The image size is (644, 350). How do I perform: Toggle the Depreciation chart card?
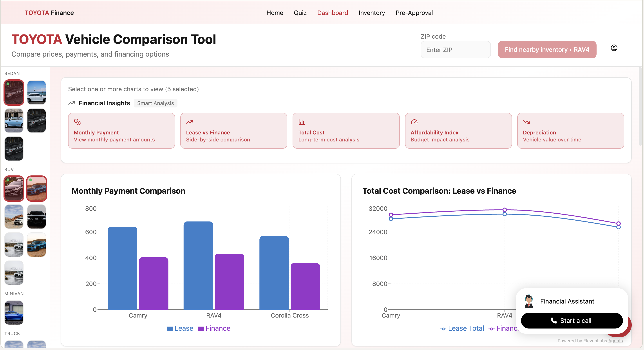click(570, 130)
